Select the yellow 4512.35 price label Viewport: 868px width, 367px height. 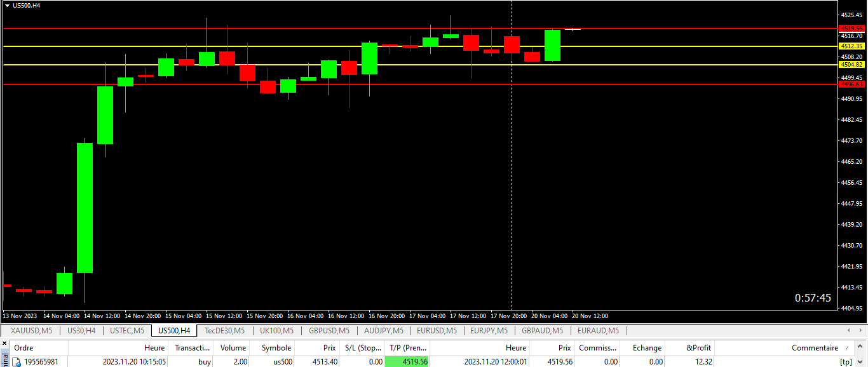point(851,46)
